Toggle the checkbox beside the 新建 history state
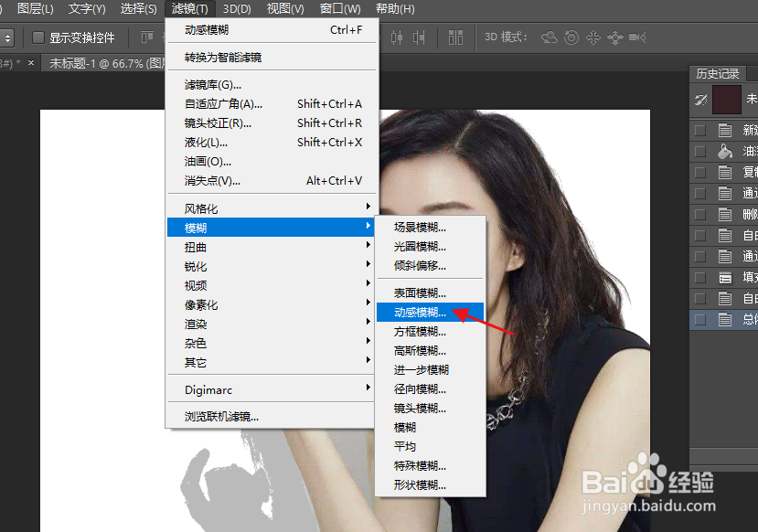This screenshot has height=532, width=758. coord(697,129)
